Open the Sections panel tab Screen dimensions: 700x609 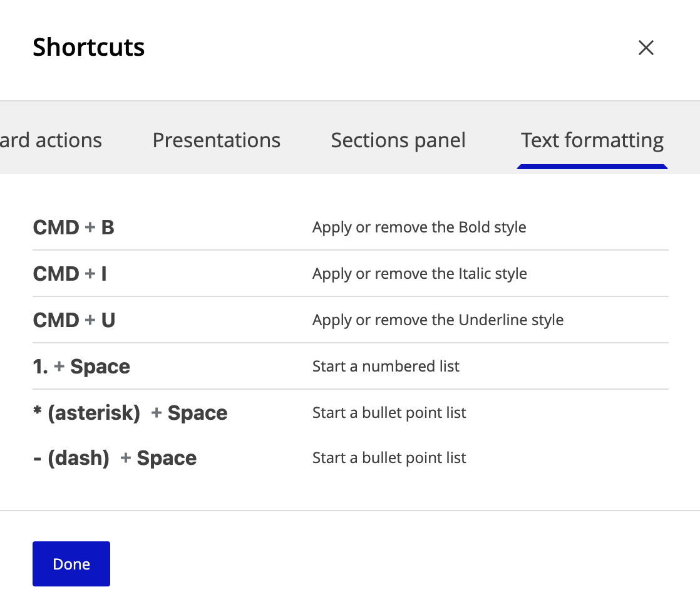click(398, 140)
